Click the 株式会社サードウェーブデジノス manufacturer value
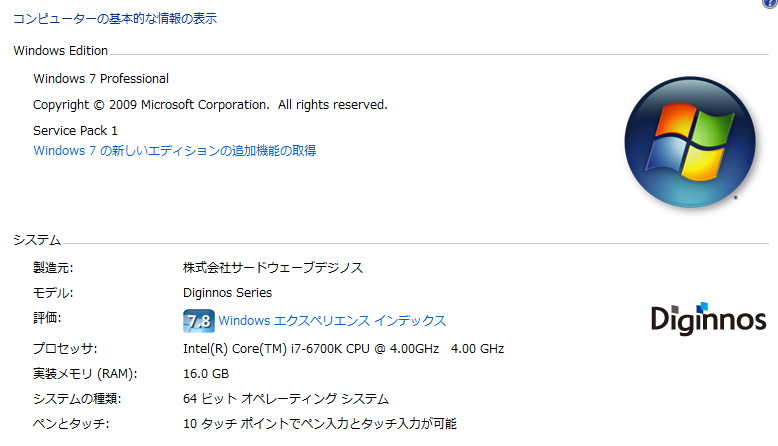 [273, 268]
